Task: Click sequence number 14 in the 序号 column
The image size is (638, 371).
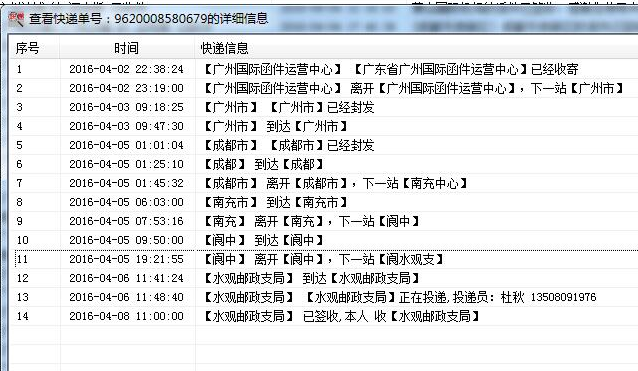Action: (x=22, y=316)
